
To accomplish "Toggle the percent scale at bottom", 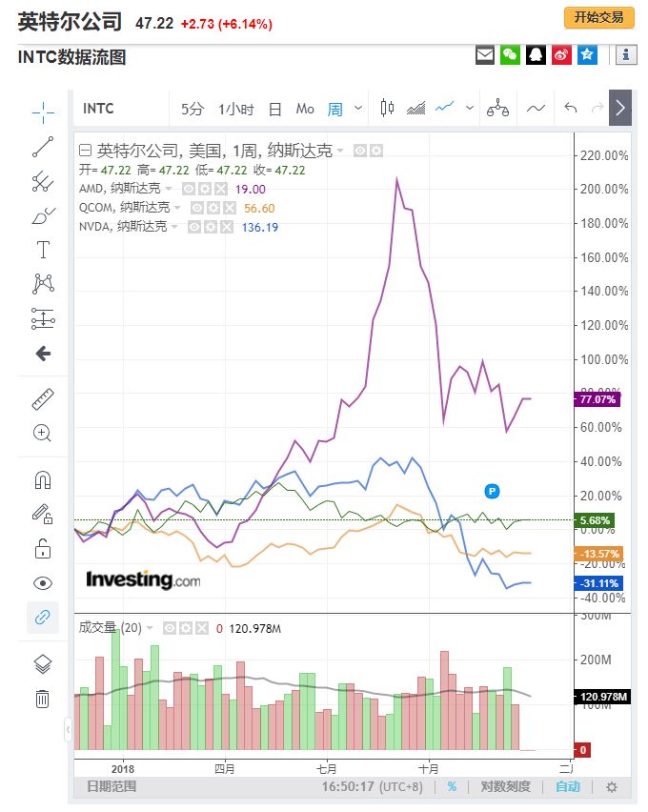I will pos(452,787).
